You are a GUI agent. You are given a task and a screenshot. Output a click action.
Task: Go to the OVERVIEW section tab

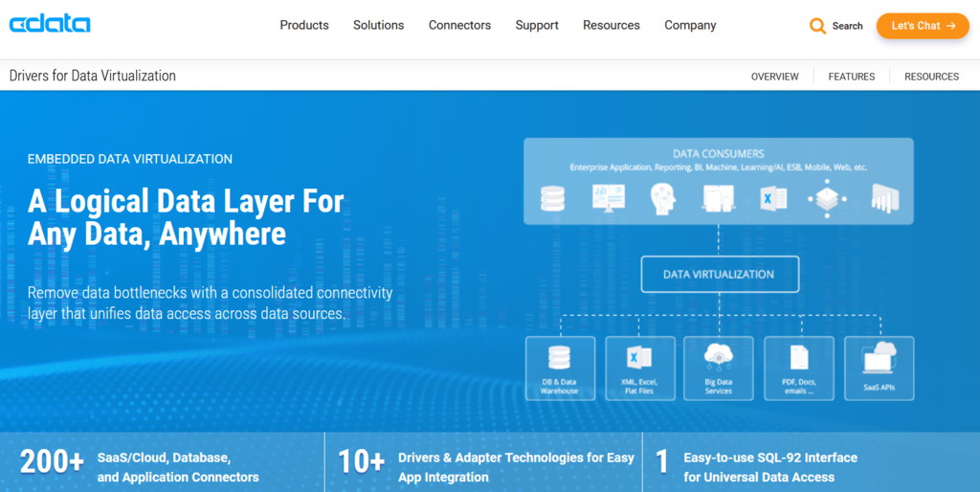tap(775, 77)
